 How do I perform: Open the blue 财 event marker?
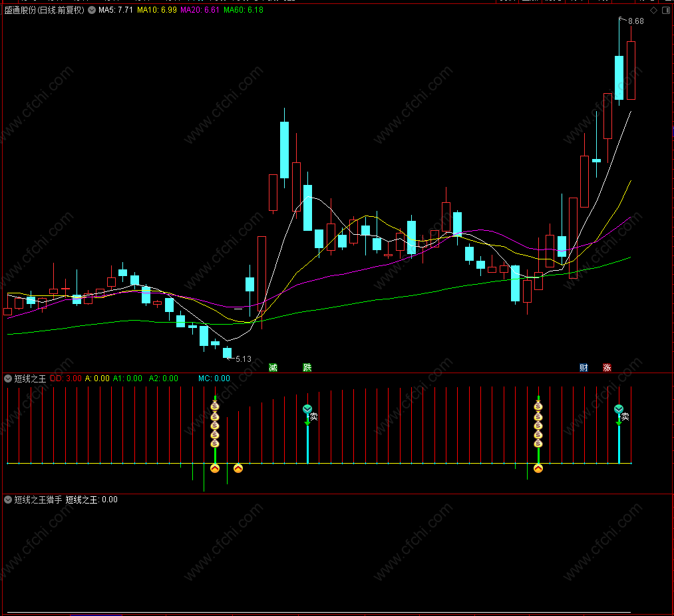click(584, 367)
